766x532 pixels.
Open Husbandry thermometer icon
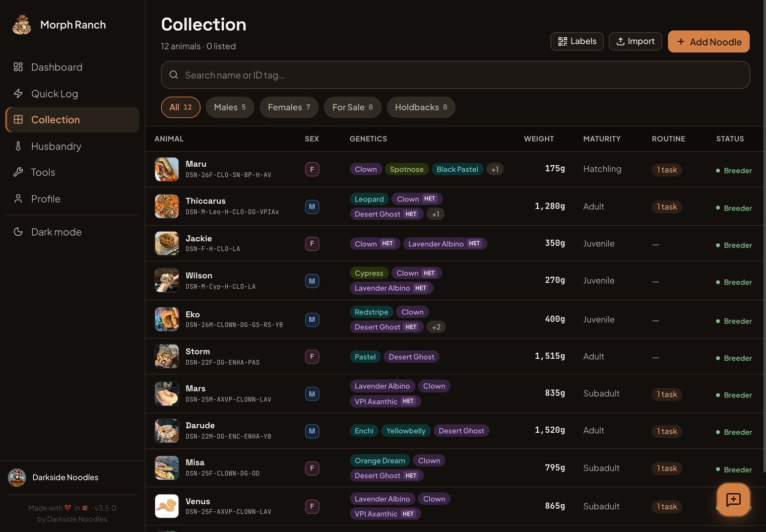pos(18,146)
